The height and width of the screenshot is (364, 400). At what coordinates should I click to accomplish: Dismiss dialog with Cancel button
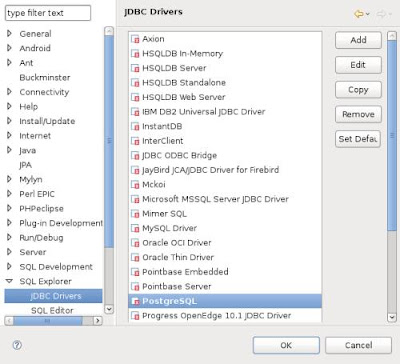pos(358,345)
